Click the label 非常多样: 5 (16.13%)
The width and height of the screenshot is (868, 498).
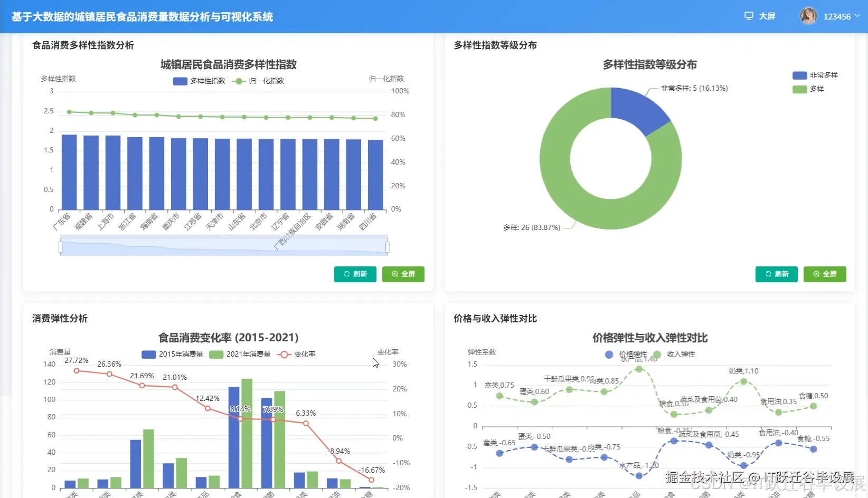[694, 88]
